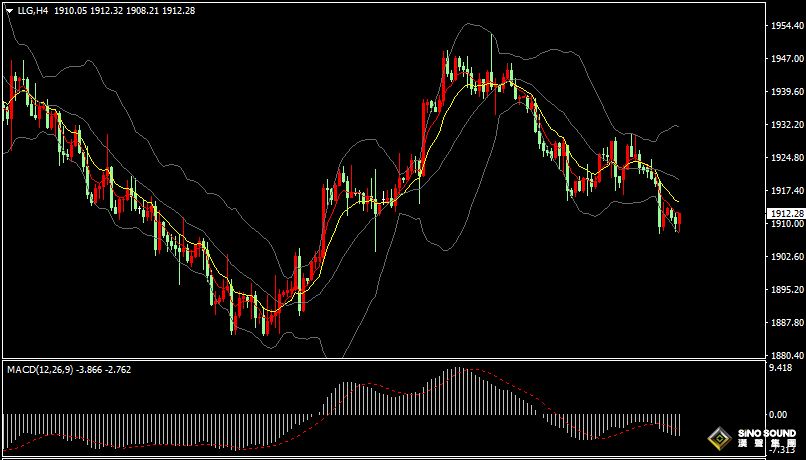Click the 1880.40 price axis label
The height and width of the screenshot is (460, 806).
[785, 355]
